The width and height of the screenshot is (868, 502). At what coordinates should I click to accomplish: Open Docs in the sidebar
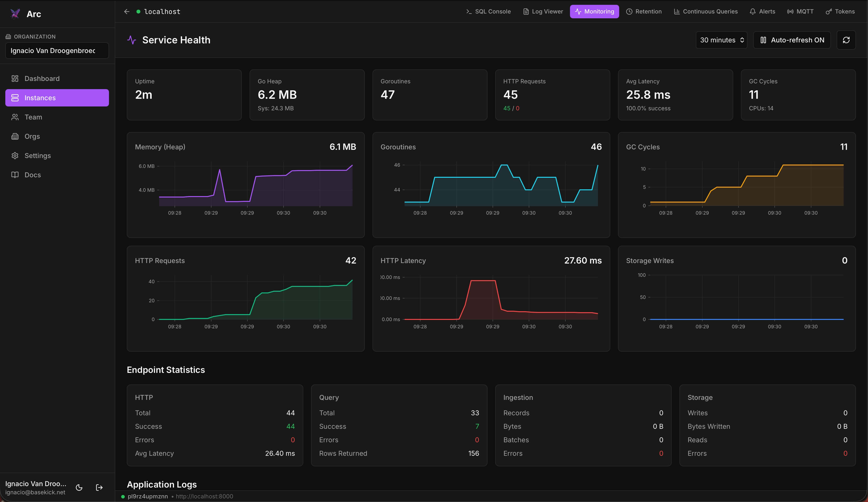[57, 175]
